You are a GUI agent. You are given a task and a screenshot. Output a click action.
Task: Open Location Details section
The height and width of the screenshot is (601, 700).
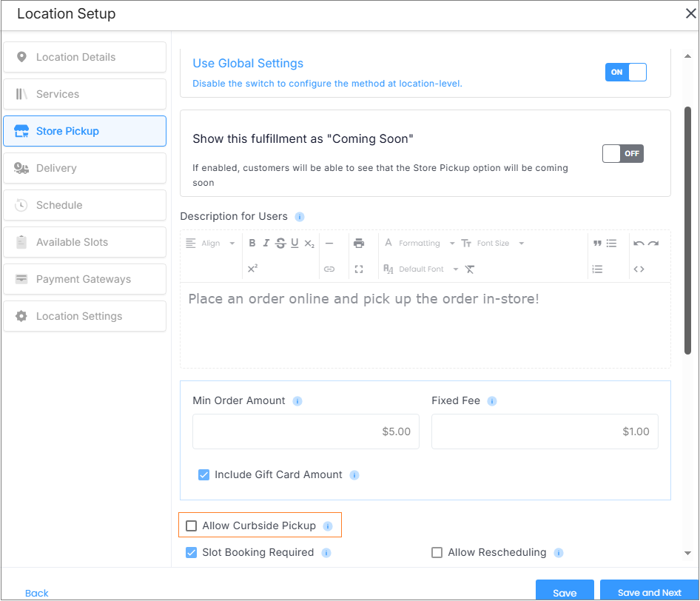coord(85,57)
